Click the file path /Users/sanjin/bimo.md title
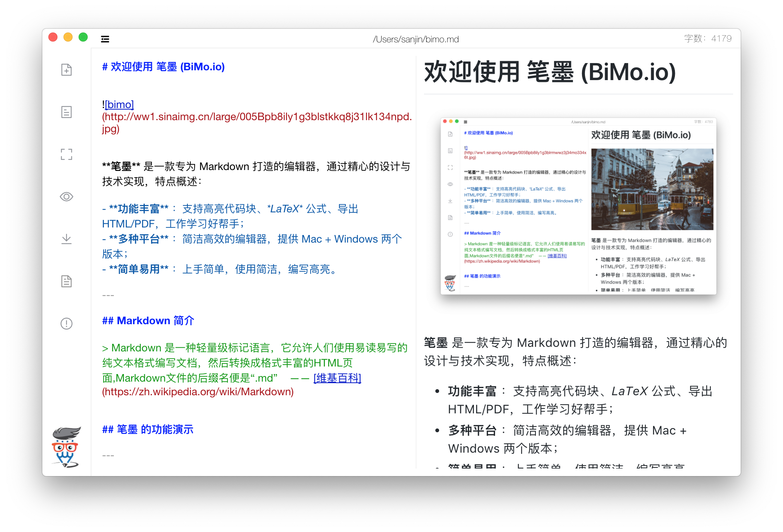783x532 pixels. coord(416,39)
